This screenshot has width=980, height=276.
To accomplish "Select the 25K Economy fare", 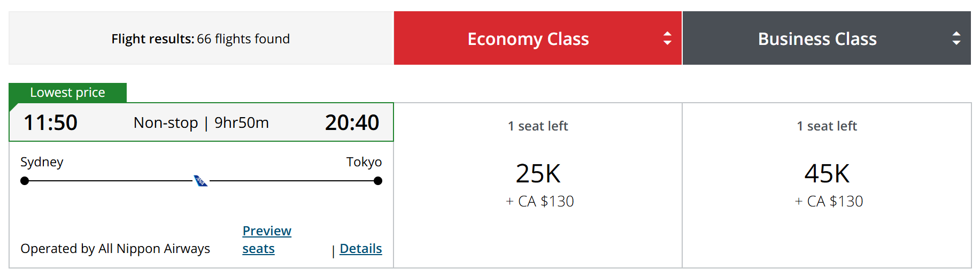I will pos(538,174).
